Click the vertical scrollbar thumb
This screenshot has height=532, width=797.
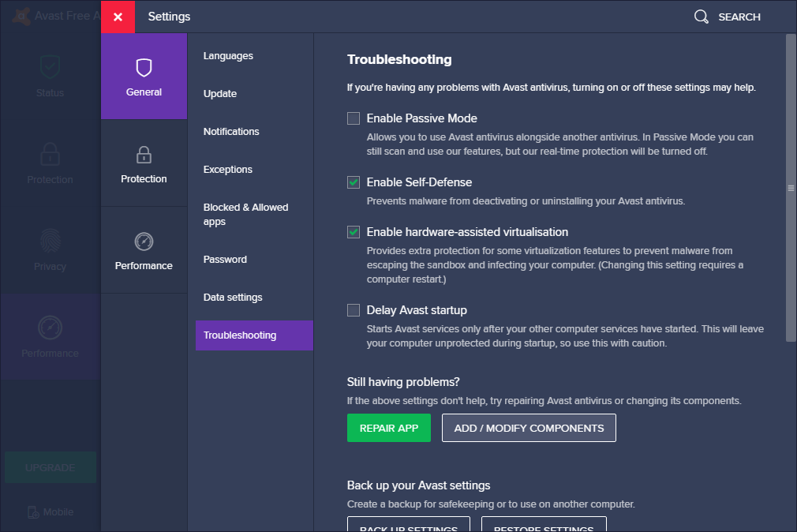tap(791, 188)
